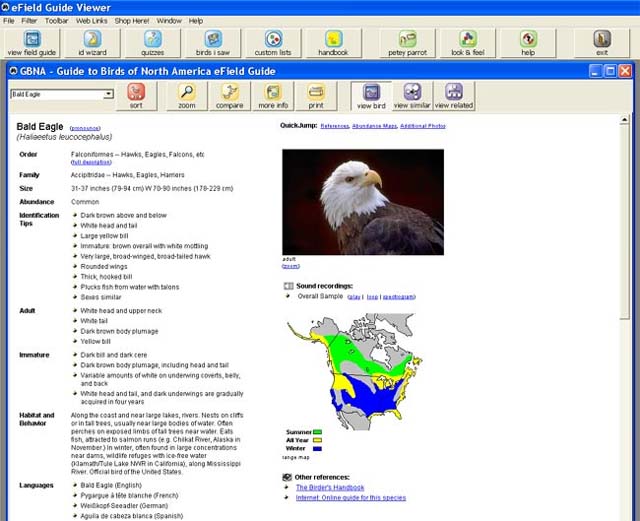
Task: Launch the quizzes icon
Action: [151, 42]
